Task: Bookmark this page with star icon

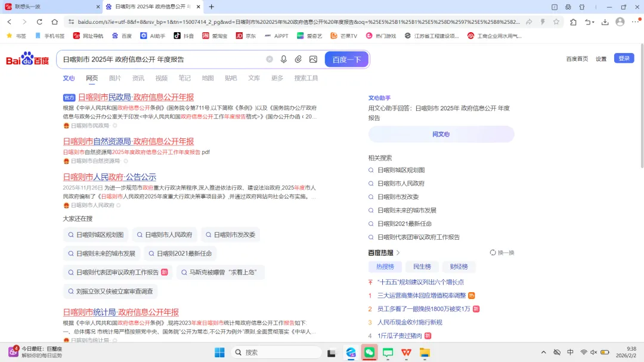Action: [556, 22]
